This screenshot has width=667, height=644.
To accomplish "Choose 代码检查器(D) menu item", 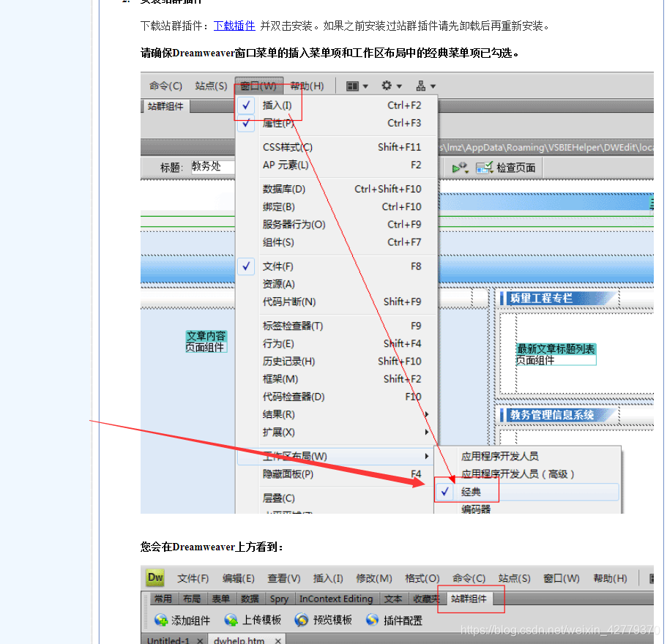I will point(338,397).
